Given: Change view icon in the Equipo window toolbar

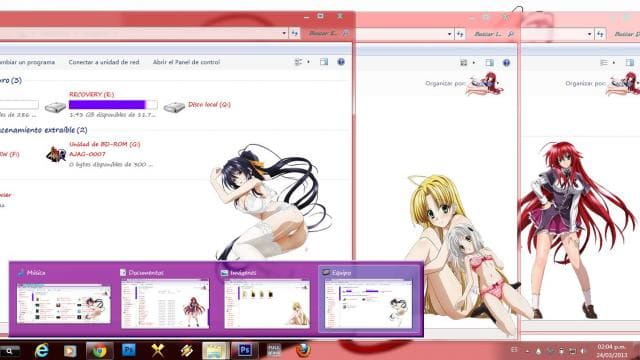Looking at the screenshot, I should point(298,62).
